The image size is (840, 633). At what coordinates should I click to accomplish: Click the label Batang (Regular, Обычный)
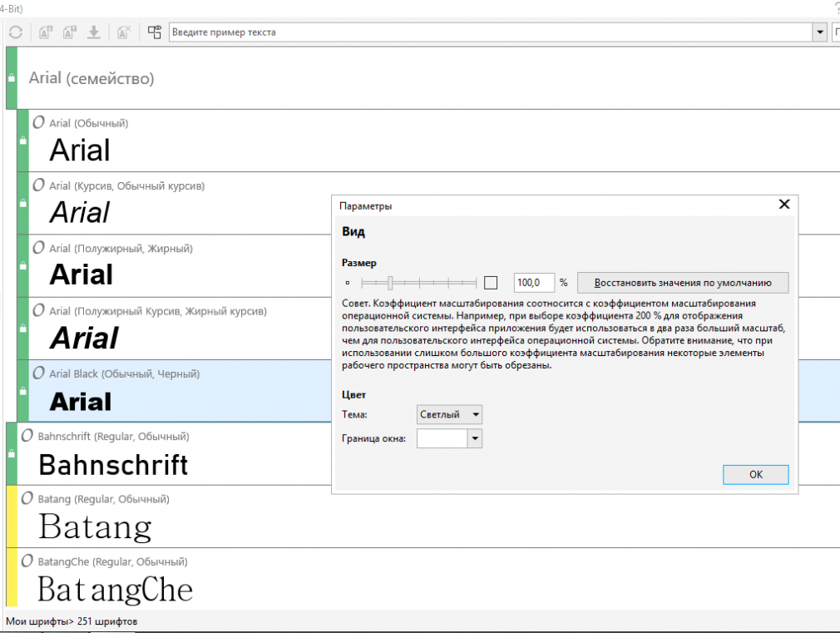point(103,499)
